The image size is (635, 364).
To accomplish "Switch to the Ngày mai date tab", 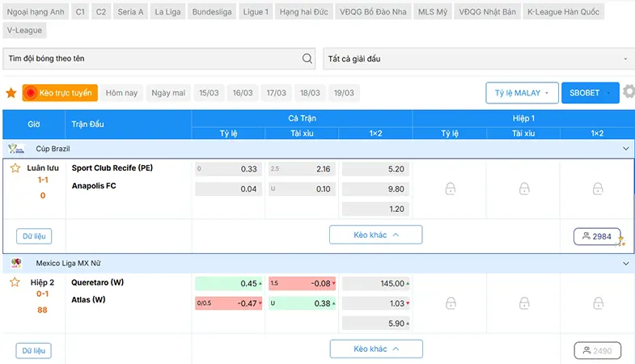I will coord(168,93).
